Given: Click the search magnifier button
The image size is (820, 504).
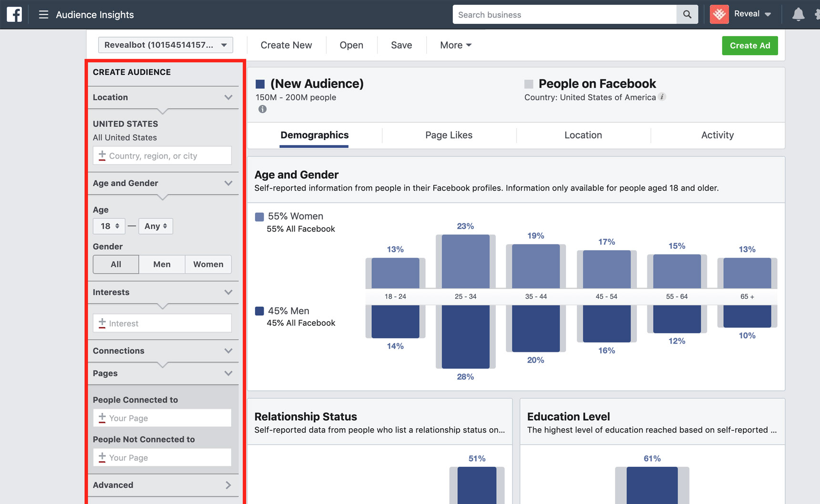Looking at the screenshot, I should (x=687, y=14).
